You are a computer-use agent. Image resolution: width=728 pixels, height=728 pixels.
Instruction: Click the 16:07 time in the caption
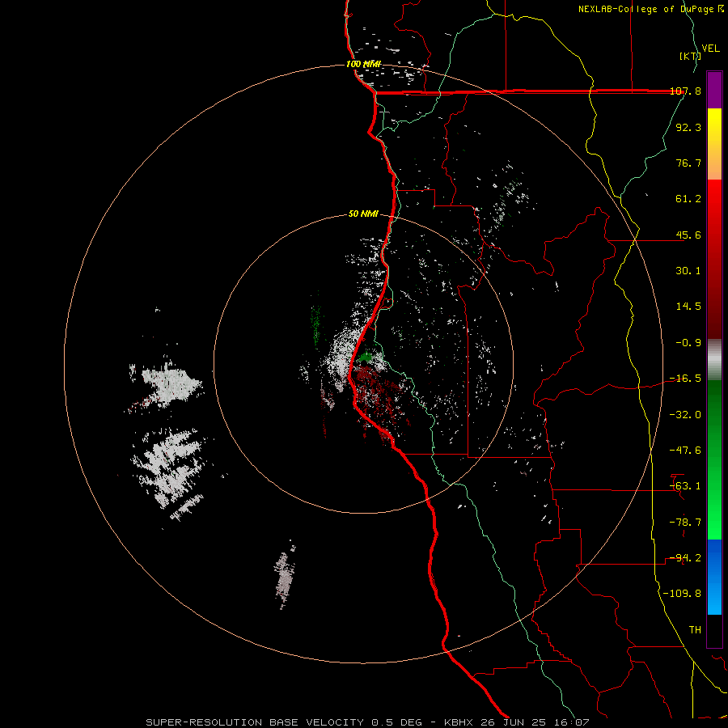click(x=573, y=722)
